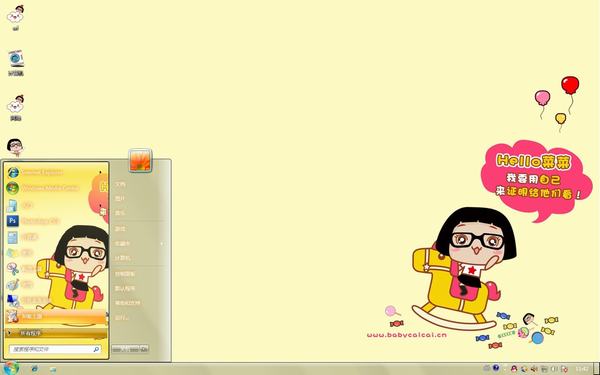Launch Windows Media Center from Start menu
Viewport: 600px width, 375px height.
click(54, 188)
